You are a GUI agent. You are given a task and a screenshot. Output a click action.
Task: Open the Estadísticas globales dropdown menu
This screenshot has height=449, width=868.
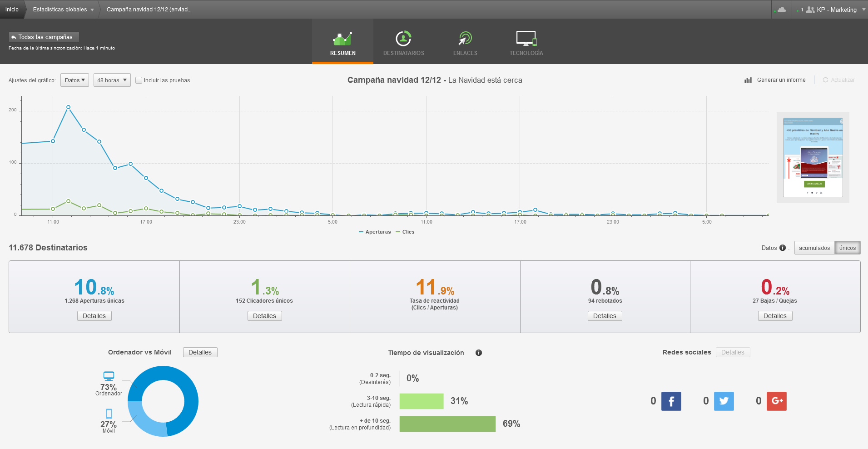pos(63,10)
